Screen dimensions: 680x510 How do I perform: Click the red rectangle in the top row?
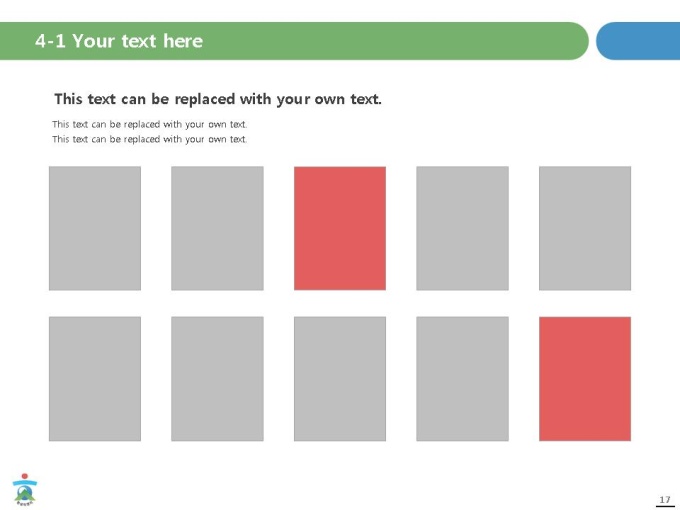click(x=340, y=228)
